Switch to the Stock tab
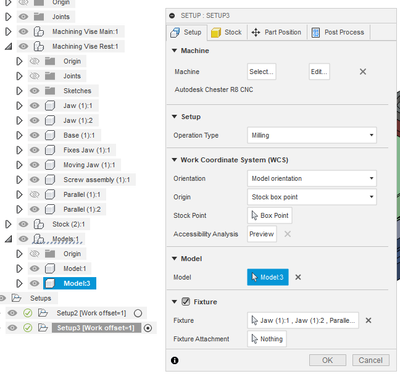Viewport: 400px width, 374px height. pyautogui.click(x=227, y=32)
